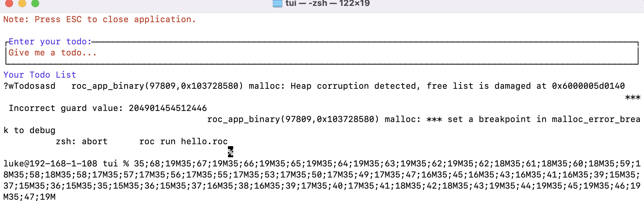Click the '?wTodosasd' todo entry
Image resolution: width=644 pixels, height=201 pixels.
[29, 86]
